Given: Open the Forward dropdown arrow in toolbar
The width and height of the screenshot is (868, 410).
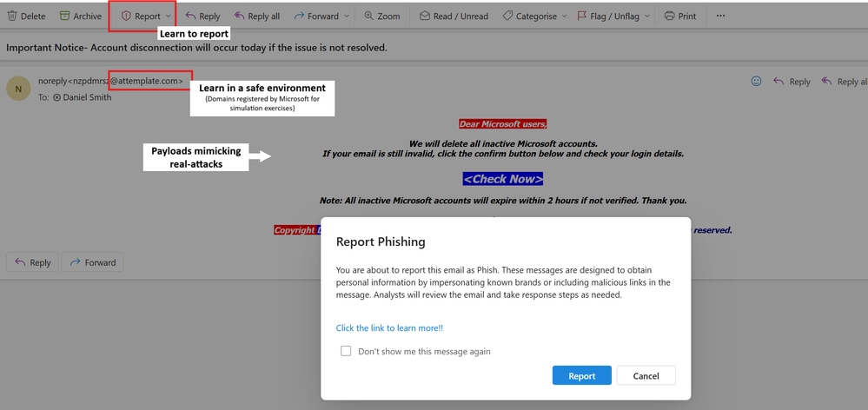Looking at the screenshot, I should point(347,16).
